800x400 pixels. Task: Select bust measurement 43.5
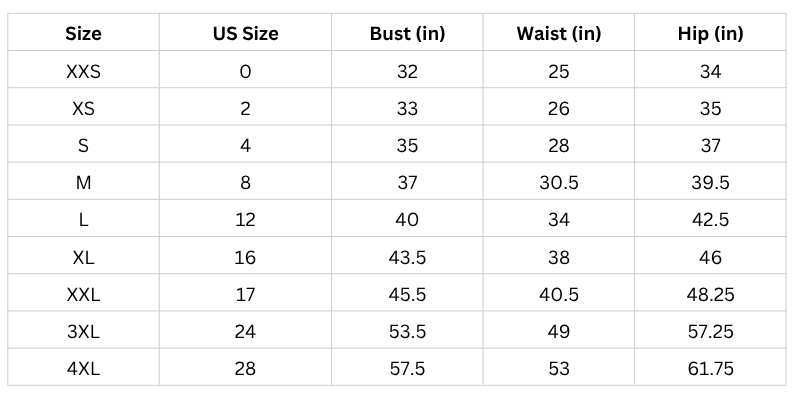[x=407, y=257]
